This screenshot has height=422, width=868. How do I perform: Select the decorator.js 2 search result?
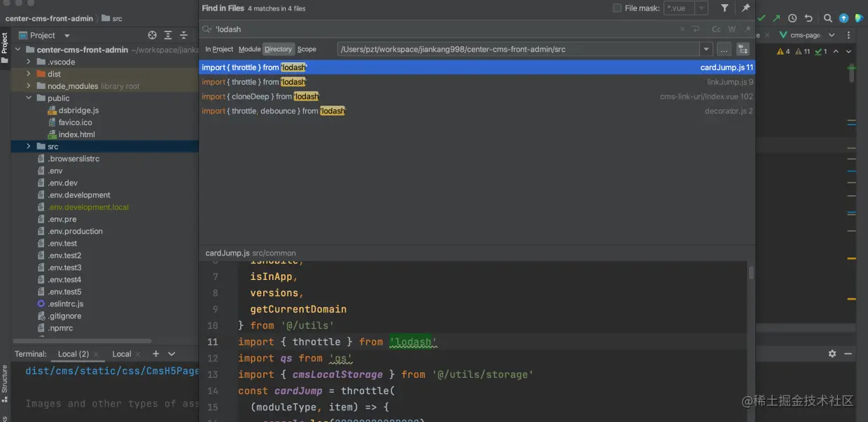pyautogui.click(x=477, y=111)
